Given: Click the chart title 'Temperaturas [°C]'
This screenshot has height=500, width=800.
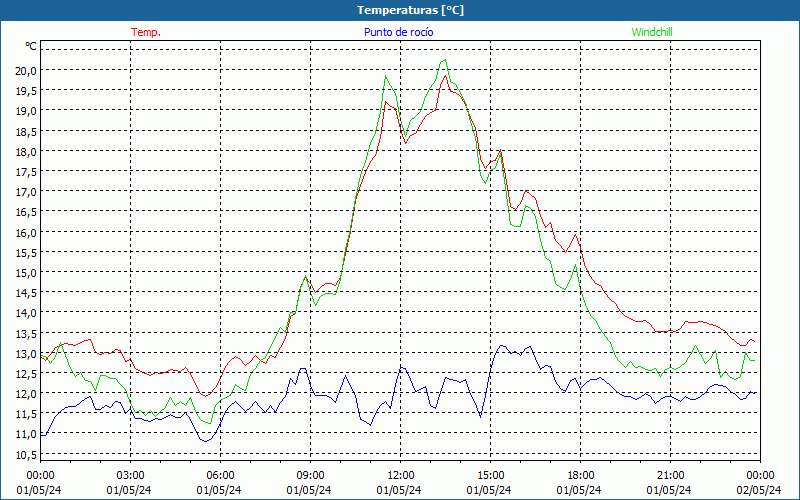Looking at the screenshot, I should [410, 10].
